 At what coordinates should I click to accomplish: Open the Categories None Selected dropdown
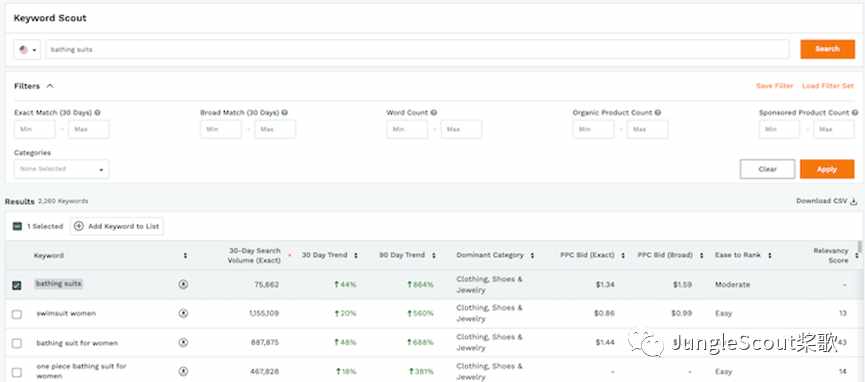pyautogui.click(x=62, y=169)
